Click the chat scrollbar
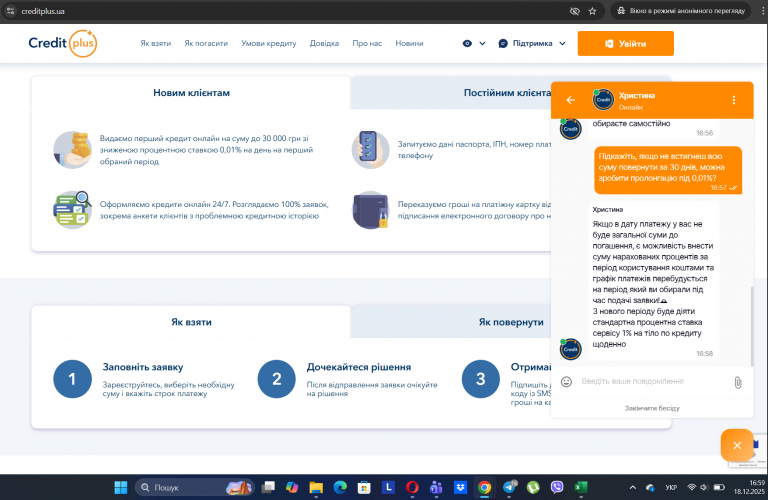Viewport: 768px width, 500px height. click(x=752, y=326)
